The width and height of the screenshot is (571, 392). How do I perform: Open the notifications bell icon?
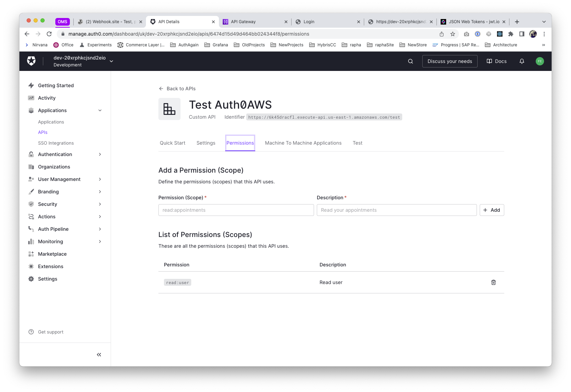(x=522, y=61)
